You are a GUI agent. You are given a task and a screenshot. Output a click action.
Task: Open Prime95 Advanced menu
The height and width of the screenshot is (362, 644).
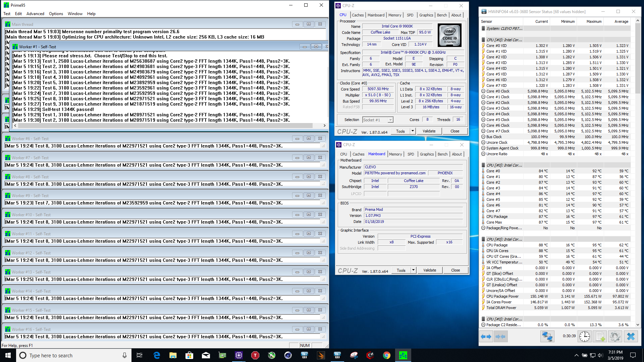pyautogui.click(x=35, y=14)
